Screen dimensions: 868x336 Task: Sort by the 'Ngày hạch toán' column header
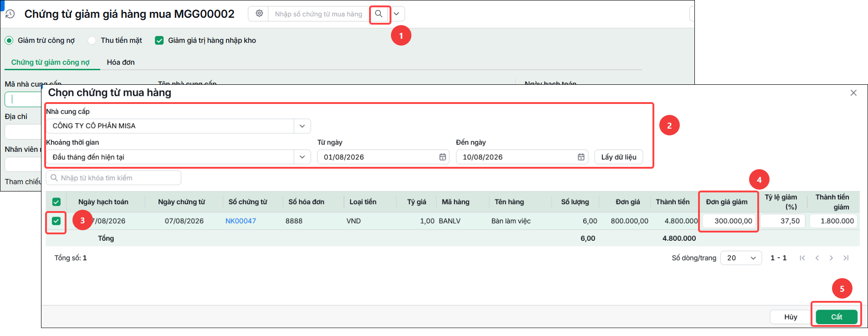tap(103, 202)
